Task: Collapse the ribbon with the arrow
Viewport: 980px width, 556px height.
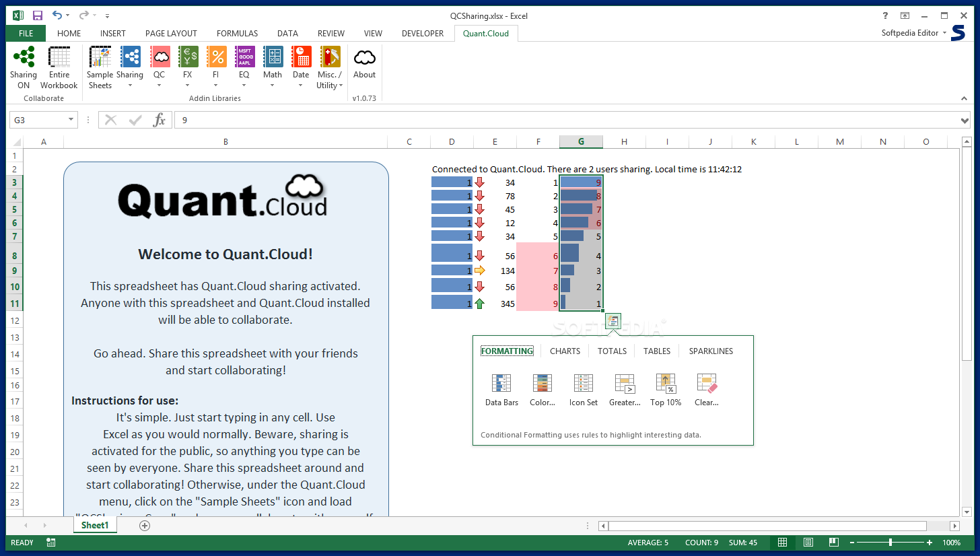Action: coord(964,98)
